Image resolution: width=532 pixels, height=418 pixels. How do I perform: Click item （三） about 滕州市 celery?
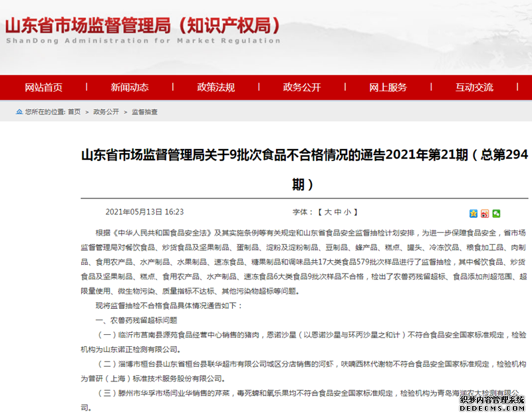(x=300, y=400)
